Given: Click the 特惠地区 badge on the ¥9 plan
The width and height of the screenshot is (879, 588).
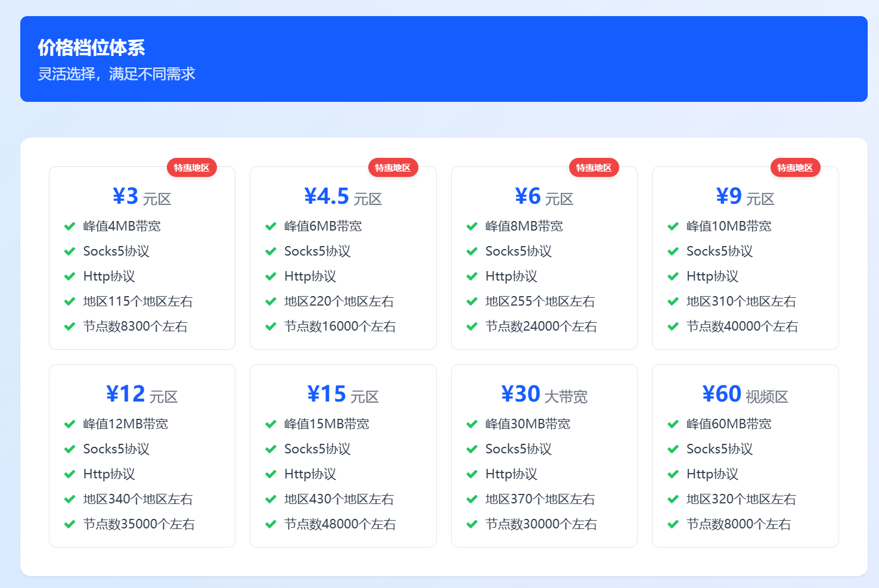Looking at the screenshot, I should tap(795, 168).
